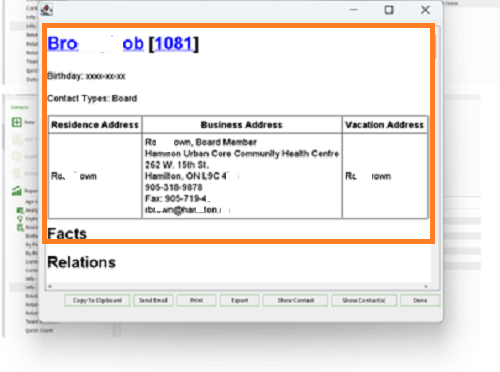Export the contact report
The image size is (500, 372).
pyautogui.click(x=239, y=300)
